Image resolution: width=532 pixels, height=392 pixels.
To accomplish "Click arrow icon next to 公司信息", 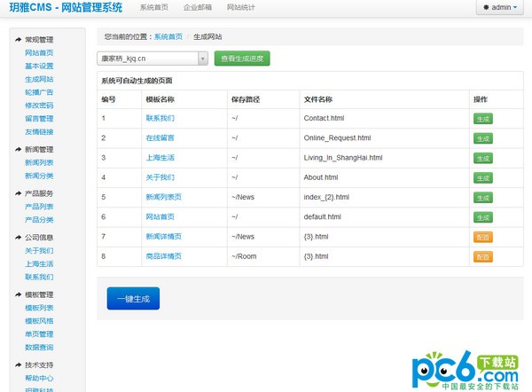I will (x=19, y=237).
